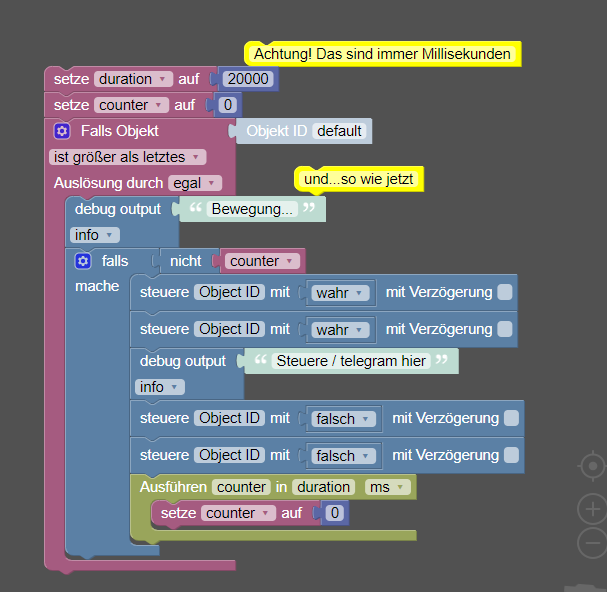Select 'debug output' label of Bewegung block
607x592 pixels.
118,209
